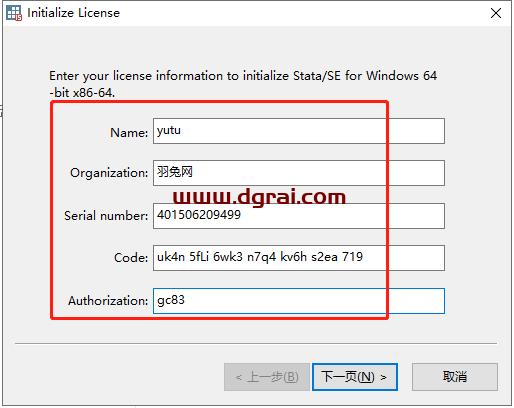Image resolution: width=514 pixels, height=408 pixels.
Task: Click the Initialize License title text
Action: coord(73,13)
